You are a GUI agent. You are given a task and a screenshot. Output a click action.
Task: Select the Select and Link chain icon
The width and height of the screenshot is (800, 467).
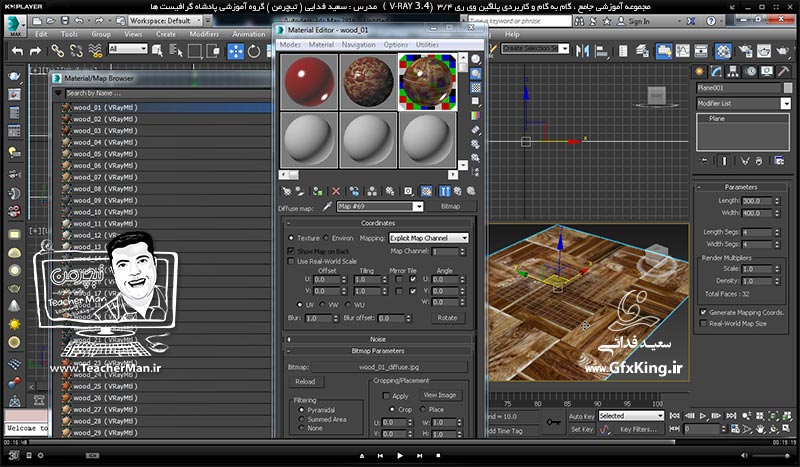57,51
